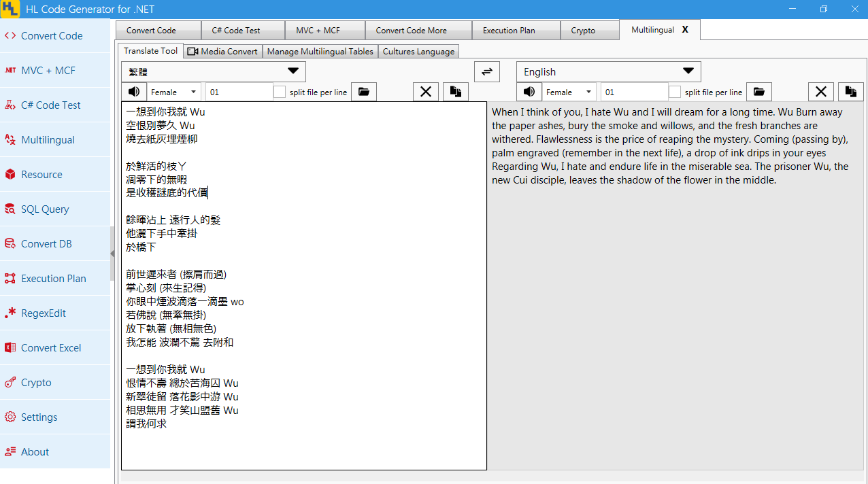Open the English target language dropdown
The width and height of the screenshot is (868, 484).
pyautogui.click(x=609, y=72)
